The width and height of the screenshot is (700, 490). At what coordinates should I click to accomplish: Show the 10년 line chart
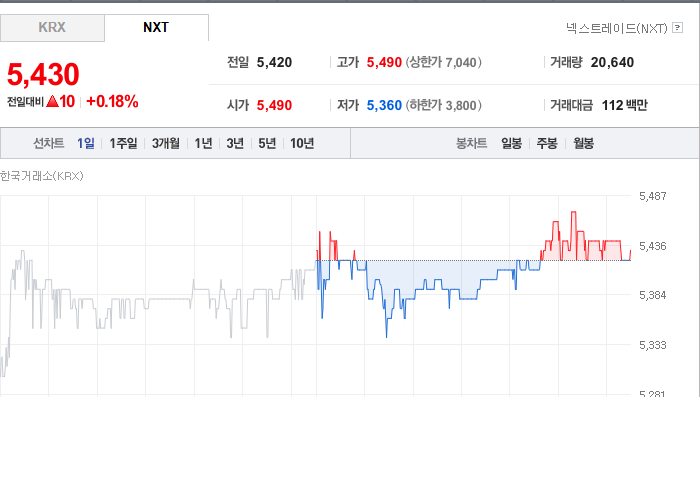coord(302,143)
